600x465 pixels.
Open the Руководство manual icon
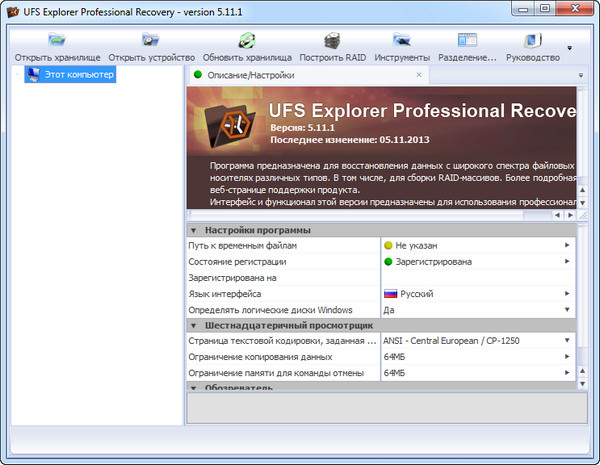(x=533, y=40)
